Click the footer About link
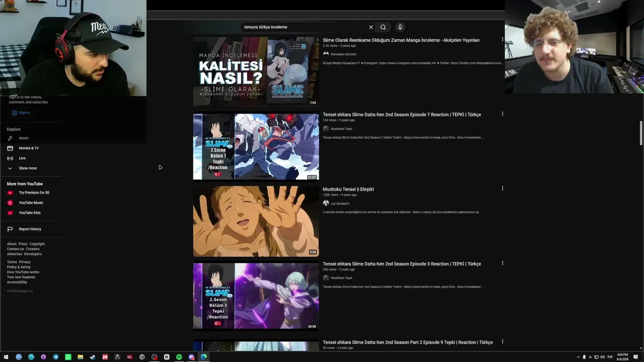Screen dimensions: 644x362 (12, 244)
